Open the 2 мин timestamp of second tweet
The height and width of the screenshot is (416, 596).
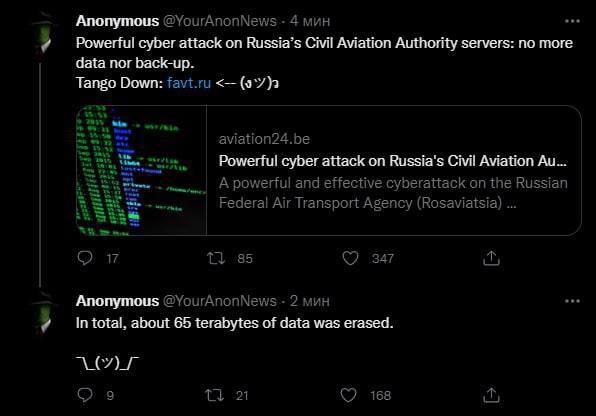click(x=310, y=301)
